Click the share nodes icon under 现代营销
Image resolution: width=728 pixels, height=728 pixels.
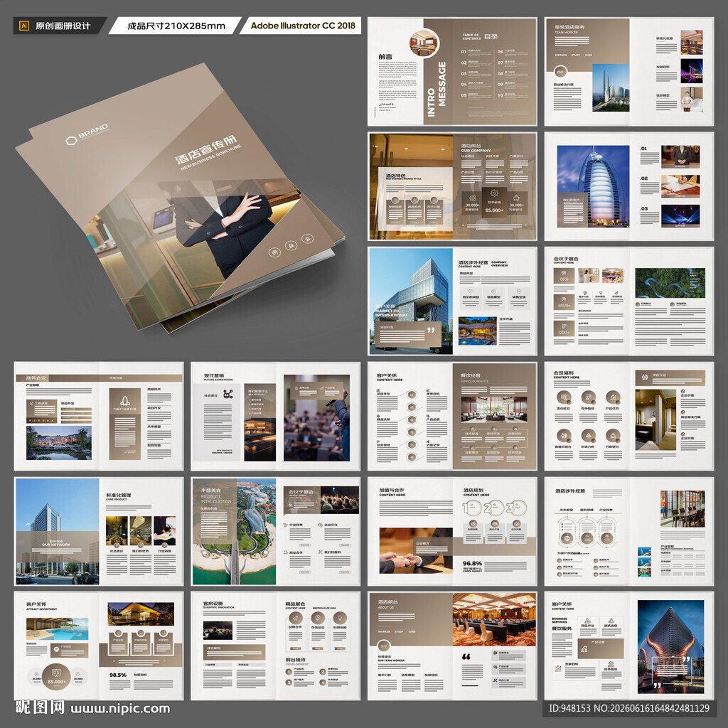click(x=227, y=394)
